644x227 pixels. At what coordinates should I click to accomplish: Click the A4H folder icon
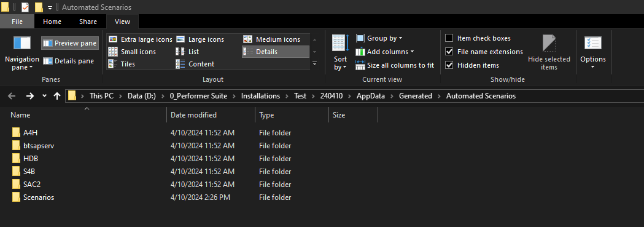click(x=16, y=132)
